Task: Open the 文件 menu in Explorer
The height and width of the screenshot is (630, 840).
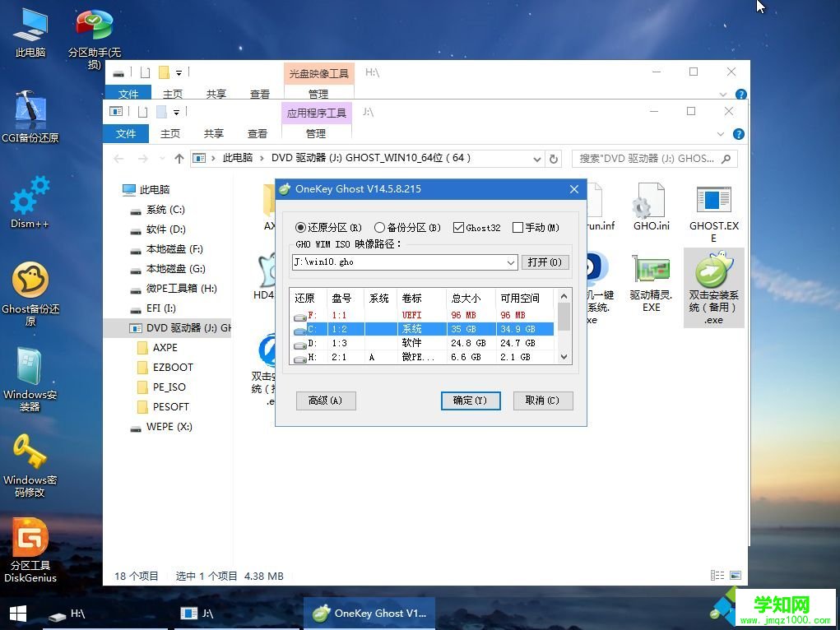Action: (x=128, y=133)
